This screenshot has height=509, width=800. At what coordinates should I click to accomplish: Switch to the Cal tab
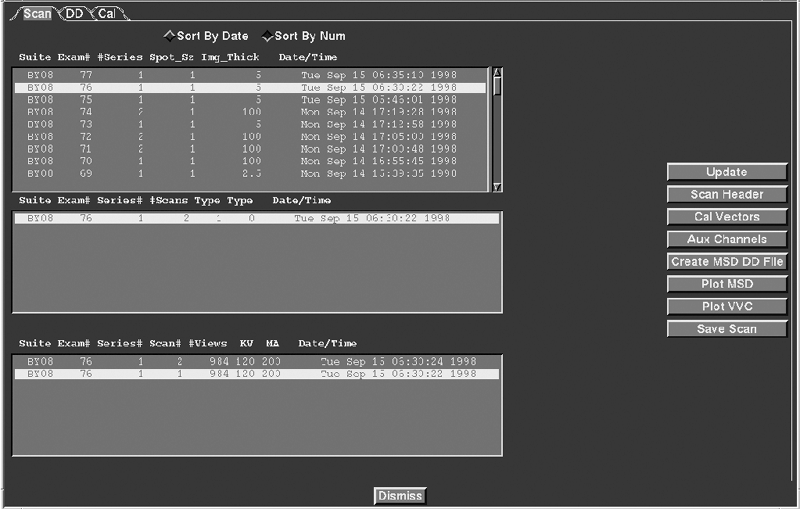pyautogui.click(x=105, y=13)
